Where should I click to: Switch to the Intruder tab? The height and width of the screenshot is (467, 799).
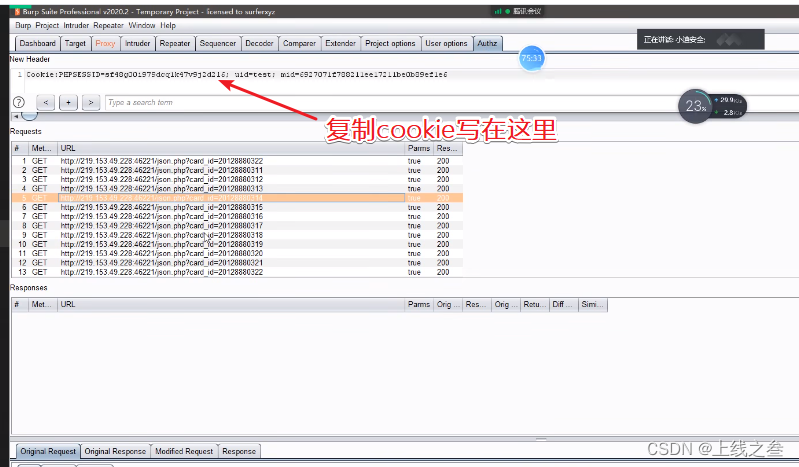[x=138, y=43]
